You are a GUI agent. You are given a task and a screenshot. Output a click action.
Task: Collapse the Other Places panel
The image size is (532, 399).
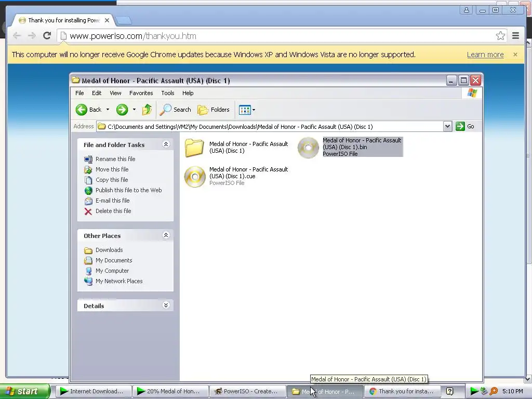pos(166,235)
